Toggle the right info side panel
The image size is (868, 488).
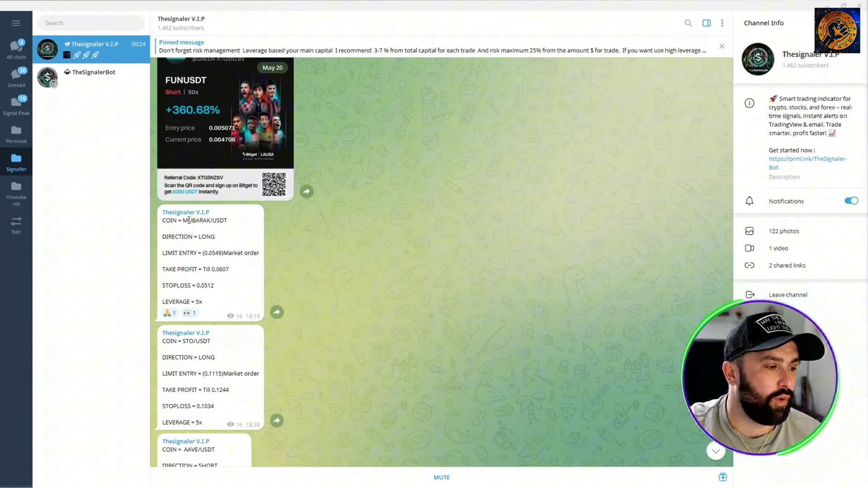click(x=706, y=23)
